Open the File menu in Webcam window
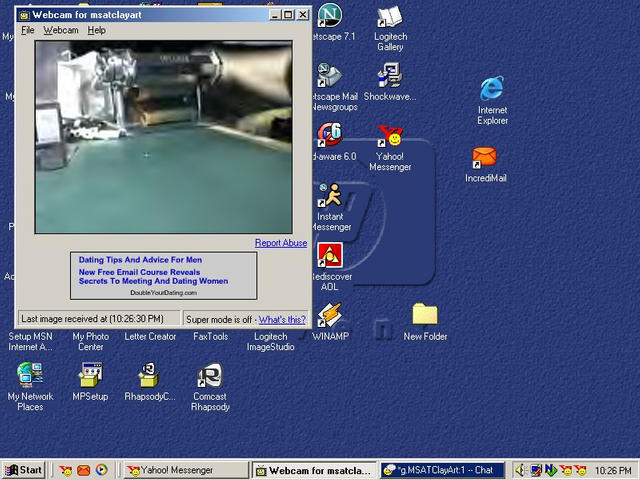This screenshot has width=640, height=480. point(28,30)
